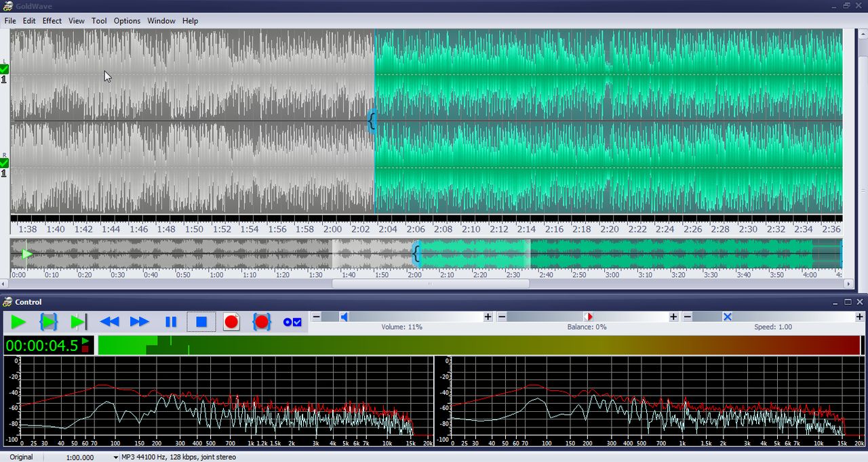Click the highlighted view window in overview strip
Viewport: 868px width, 462px height.
point(431,254)
